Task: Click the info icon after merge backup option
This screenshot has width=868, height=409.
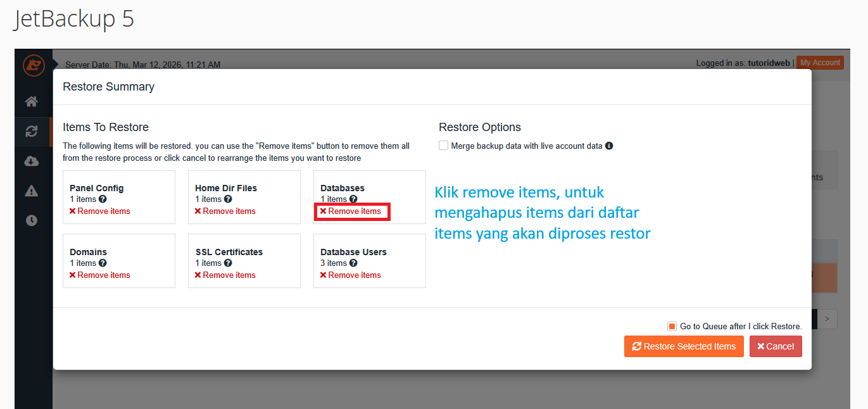Action: (x=608, y=146)
